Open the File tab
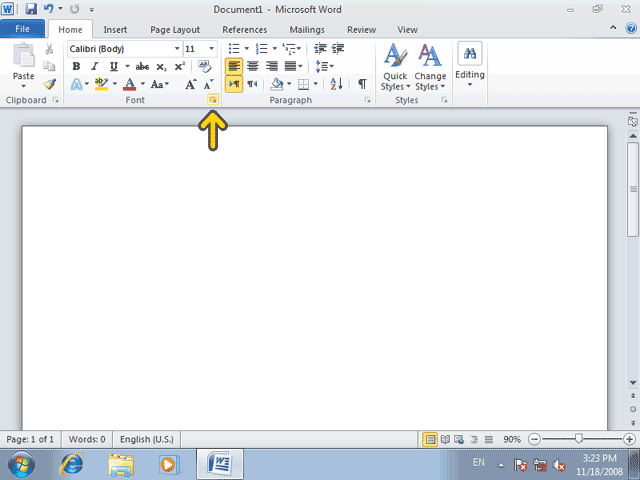 pos(22,29)
